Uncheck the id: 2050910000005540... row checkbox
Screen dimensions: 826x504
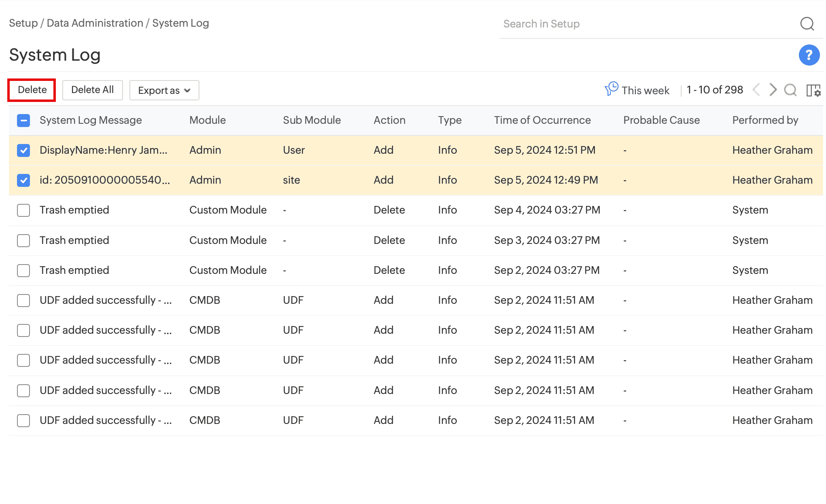click(x=23, y=180)
